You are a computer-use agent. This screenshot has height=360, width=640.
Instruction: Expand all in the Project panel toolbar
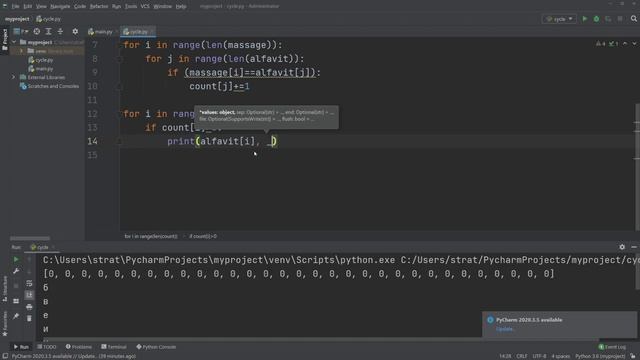48,31
